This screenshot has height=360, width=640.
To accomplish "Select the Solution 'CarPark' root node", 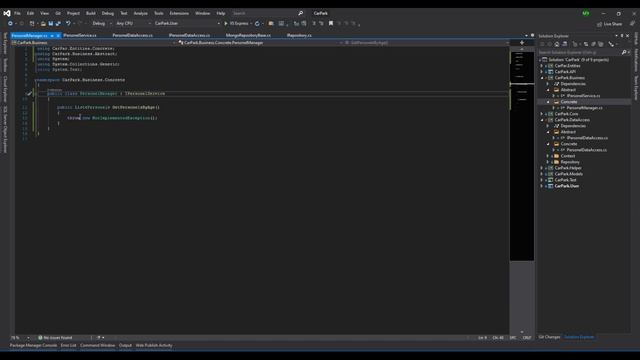I will (x=578, y=60).
